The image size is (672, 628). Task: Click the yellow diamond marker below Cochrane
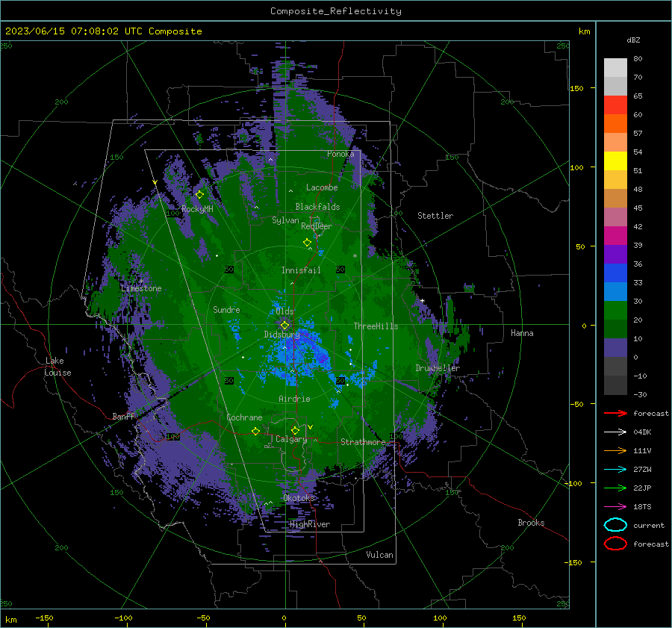(256, 431)
